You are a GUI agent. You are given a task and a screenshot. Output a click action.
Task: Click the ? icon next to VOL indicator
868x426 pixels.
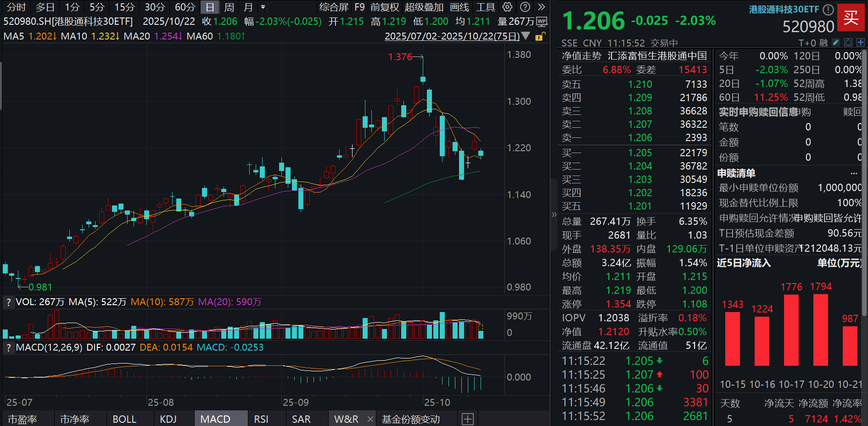click(x=8, y=302)
